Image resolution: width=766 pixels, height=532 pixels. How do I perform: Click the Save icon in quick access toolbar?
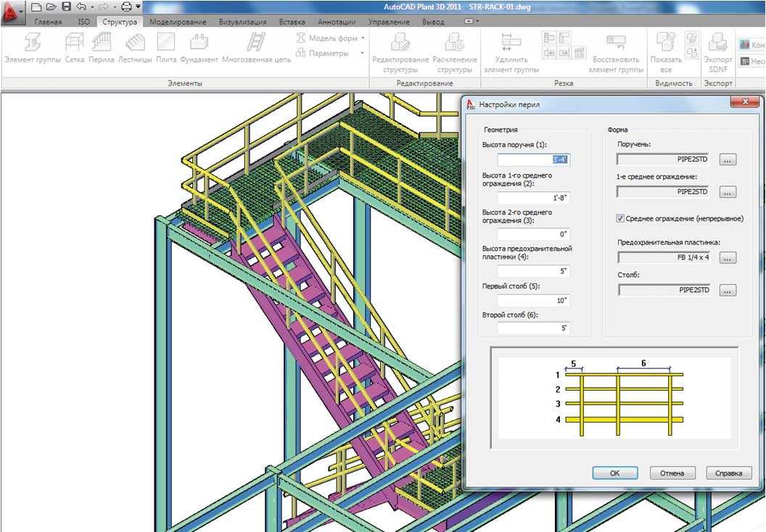(x=66, y=7)
